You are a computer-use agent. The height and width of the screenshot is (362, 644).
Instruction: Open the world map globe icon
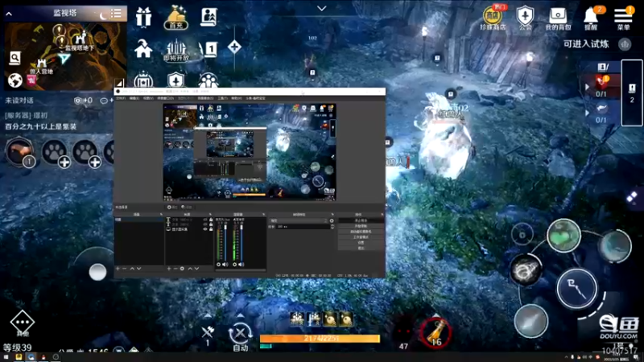tap(15, 80)
